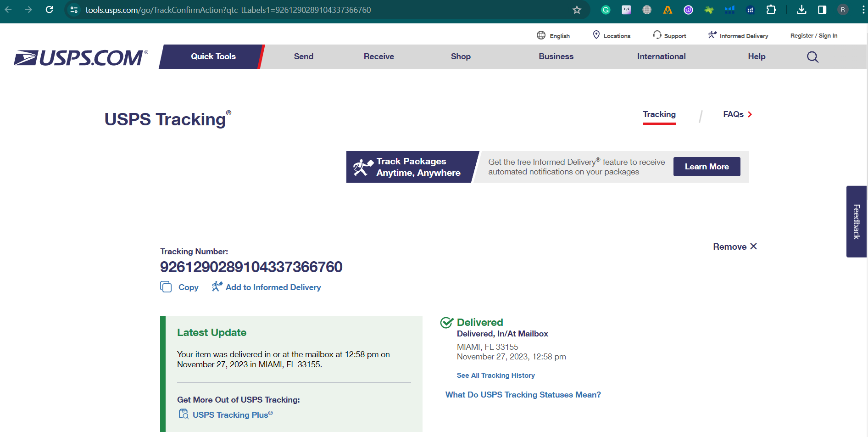
Task: Click the Informed Delivery top link
Action: (x=744, y=36)
